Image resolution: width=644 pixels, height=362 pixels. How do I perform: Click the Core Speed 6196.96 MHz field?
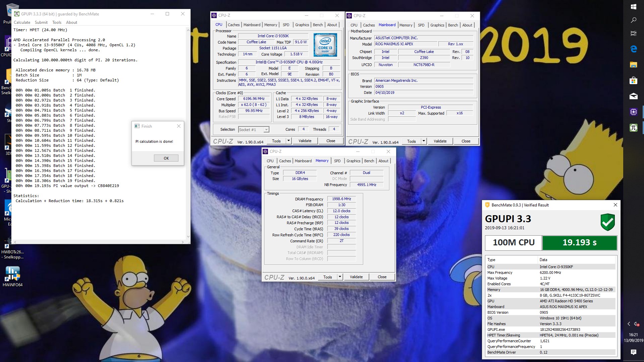coord(254,99)
